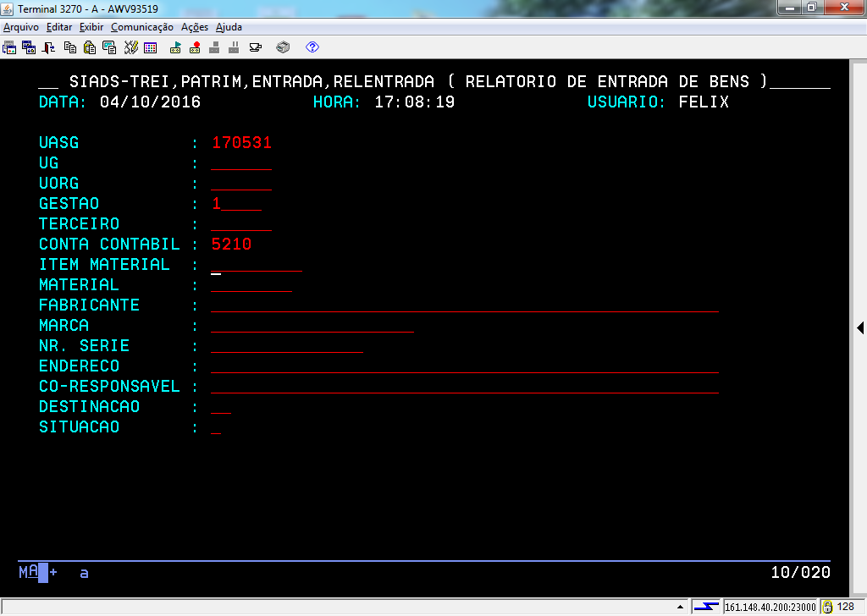The height and width of the screenshot is (616, 867).
Task: Click the SIADS-TREI,PATRIM,ENTRADA,RELENTRADA path text
Action: [x=251, y=82]
